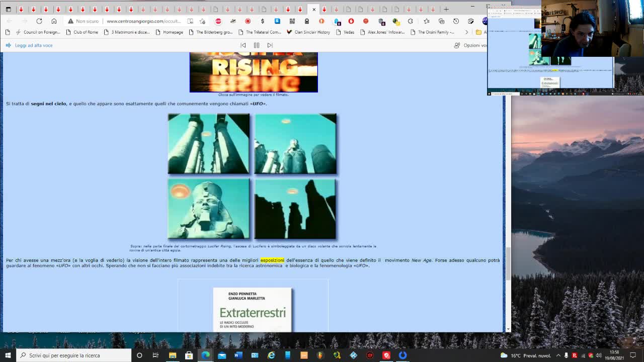Click the page vertical scrollbar thumb
This screenshot has height=362, width=644.
click(508, 264)
